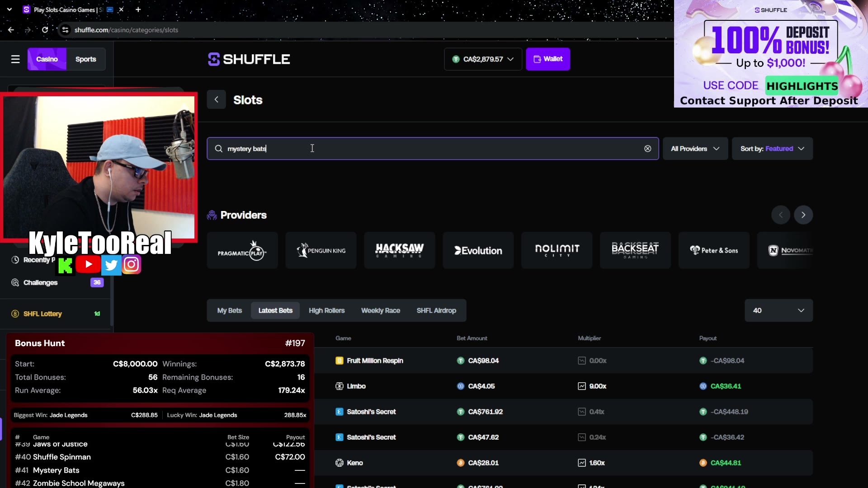Screen dimensions: 868x488
Task: Select the Pragmatic Play provider card
Action: click(x=242, y=250)
